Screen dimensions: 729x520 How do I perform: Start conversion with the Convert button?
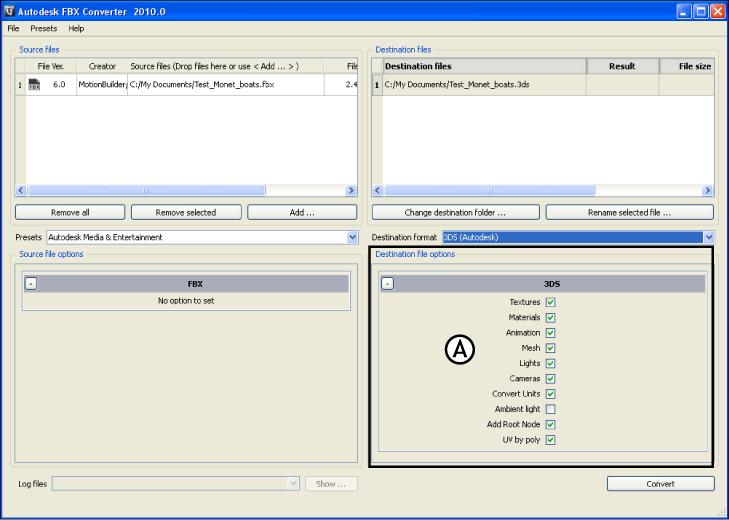[661, 484]
